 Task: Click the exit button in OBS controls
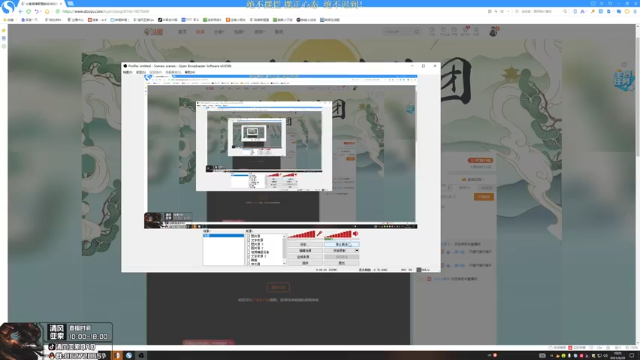[342, 263]
